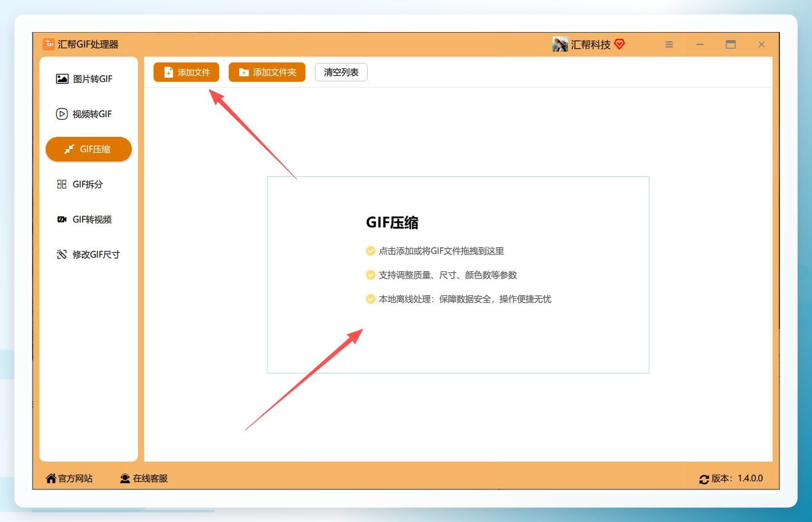This screenshot has height=522, width=812.
Task: Select the 修改GIF尺寸 tab
Action: [89, 255]
